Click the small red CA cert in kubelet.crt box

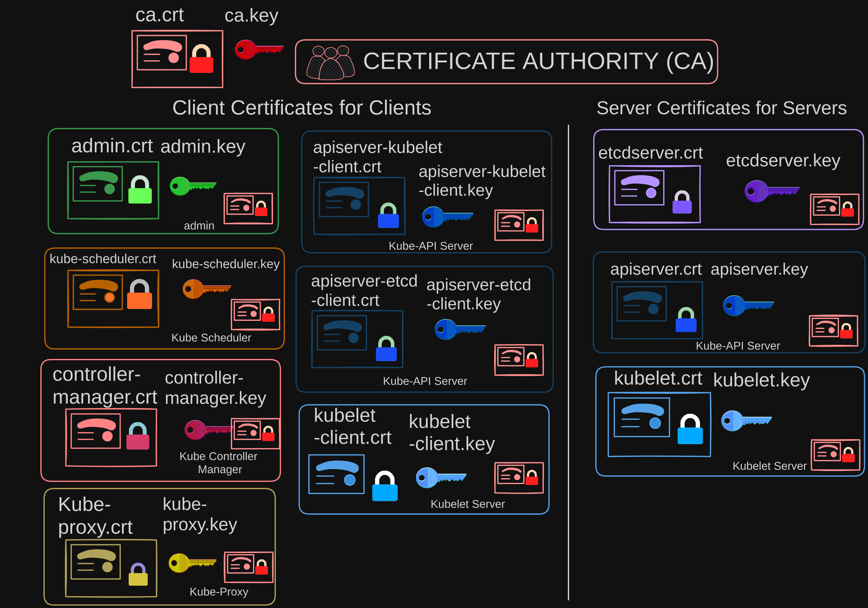click(x=836, y=455)
